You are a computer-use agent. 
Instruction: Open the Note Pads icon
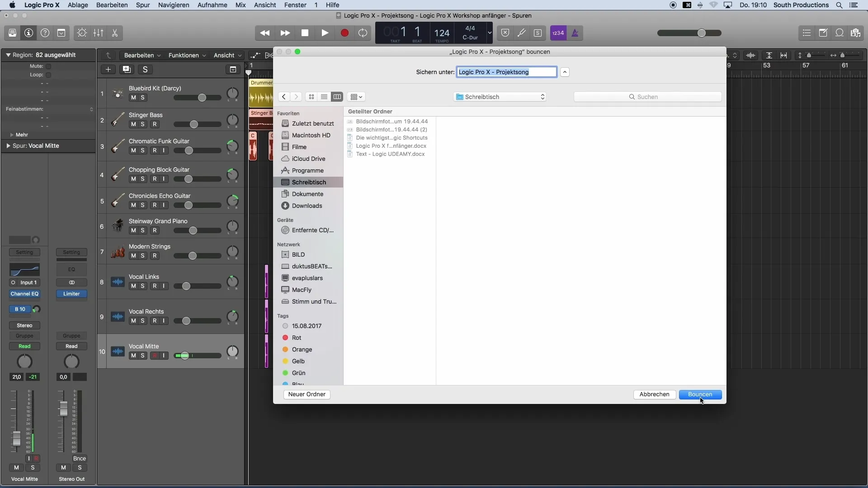pyautogui.click(x=823, y=33)
